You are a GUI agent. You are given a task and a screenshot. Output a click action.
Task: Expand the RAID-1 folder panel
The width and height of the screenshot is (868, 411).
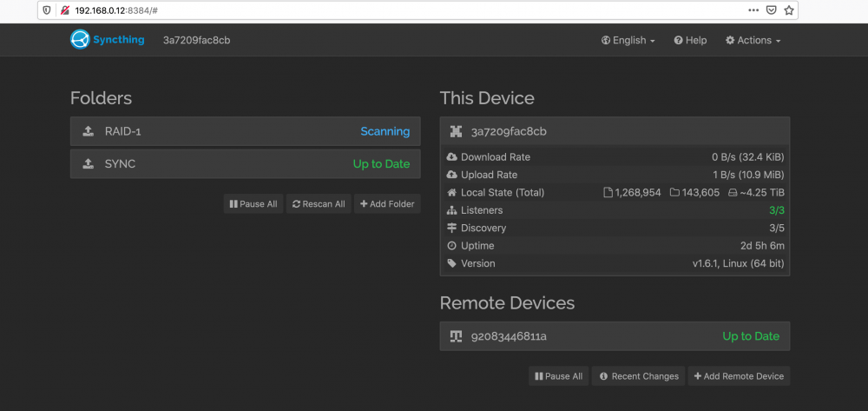click(x=246, y=131)
